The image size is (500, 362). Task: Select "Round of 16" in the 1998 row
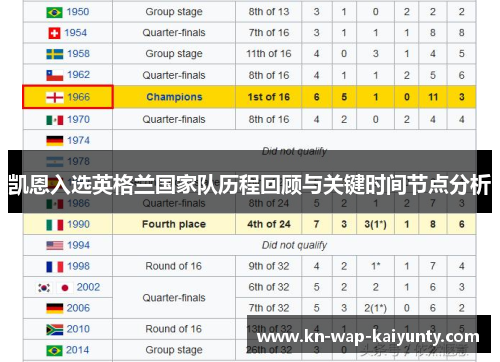[174, 266]
